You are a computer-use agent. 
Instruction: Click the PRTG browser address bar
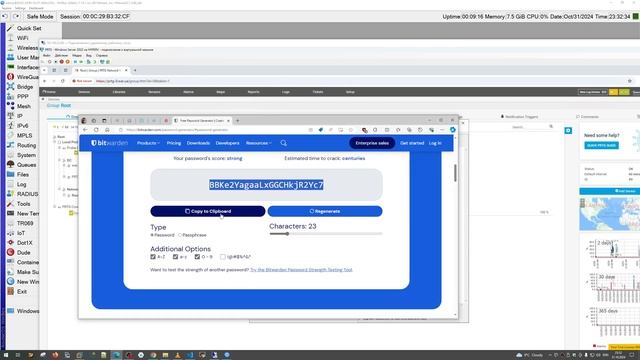coord(347,81)
